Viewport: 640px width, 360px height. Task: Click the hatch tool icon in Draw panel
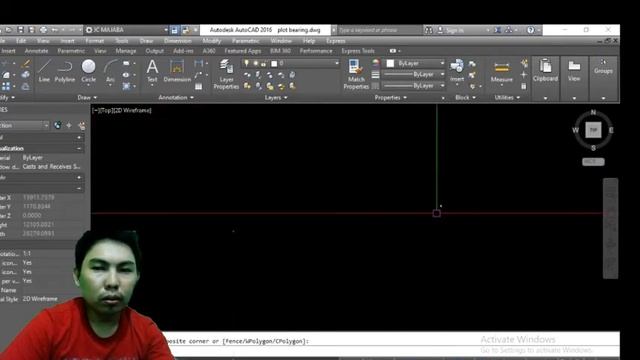(x=126, y=86)
